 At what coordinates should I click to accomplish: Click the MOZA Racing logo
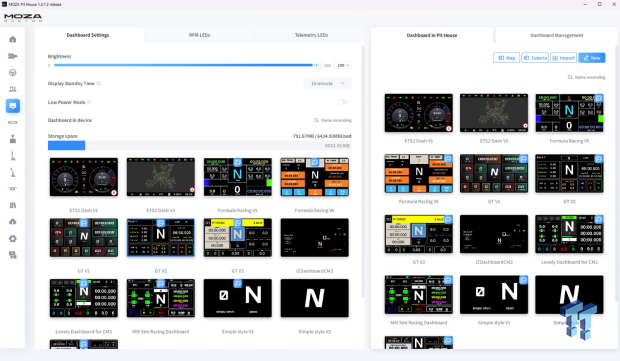[x=23, y=18]
